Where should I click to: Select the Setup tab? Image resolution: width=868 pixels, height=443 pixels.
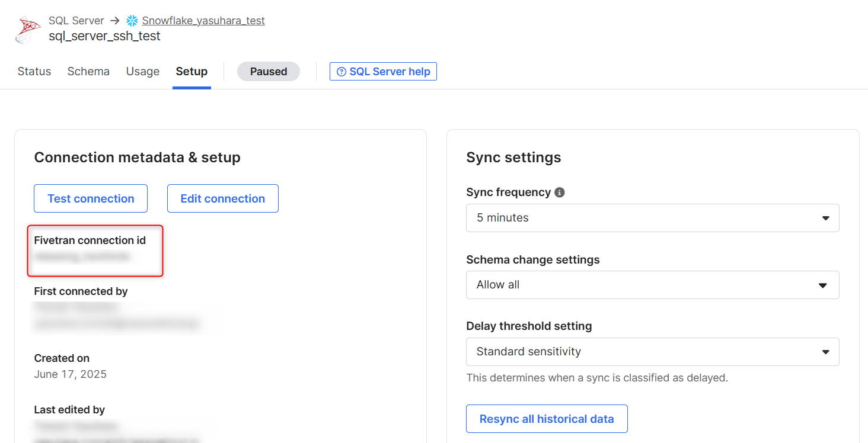point(192,72)
